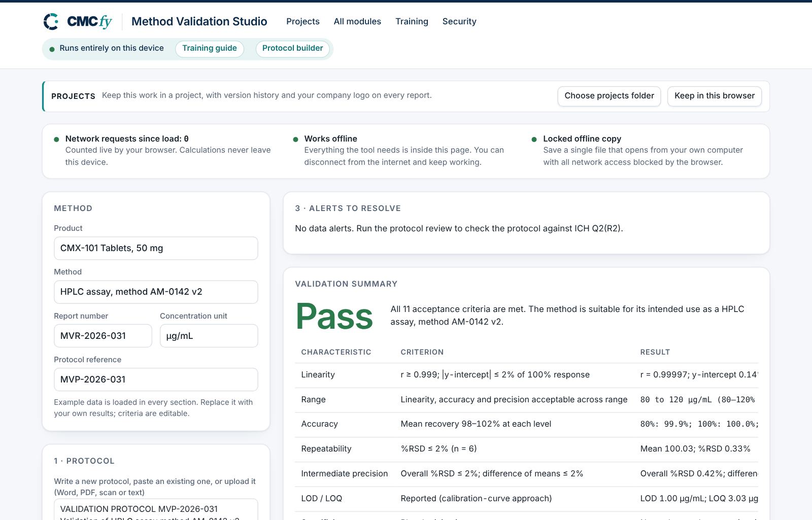812x520 pixels.
Task: Open the Projects menu item
Action: (x=303, y=21)
